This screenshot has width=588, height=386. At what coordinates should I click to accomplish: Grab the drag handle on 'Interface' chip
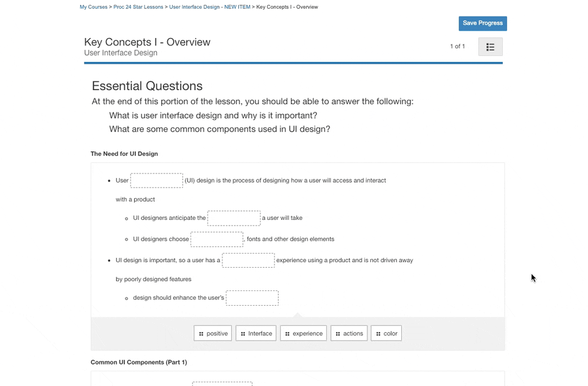tap(243, 334)
